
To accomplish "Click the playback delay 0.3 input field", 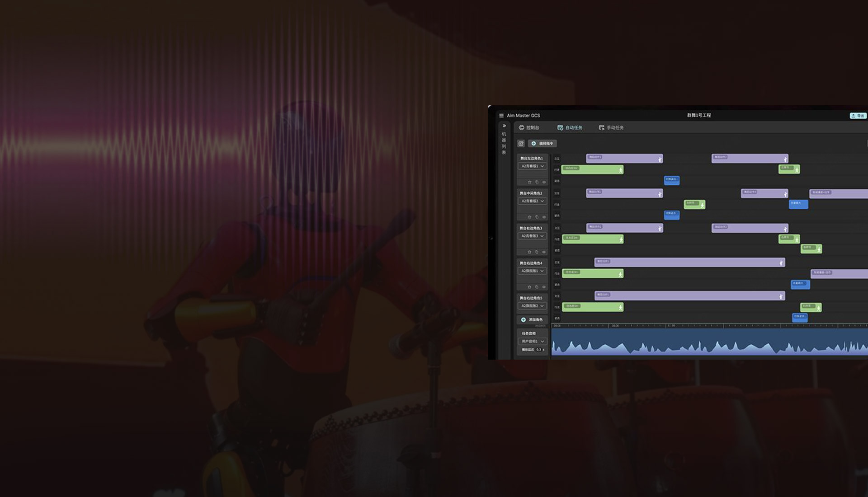I will (x=538, y=349).
